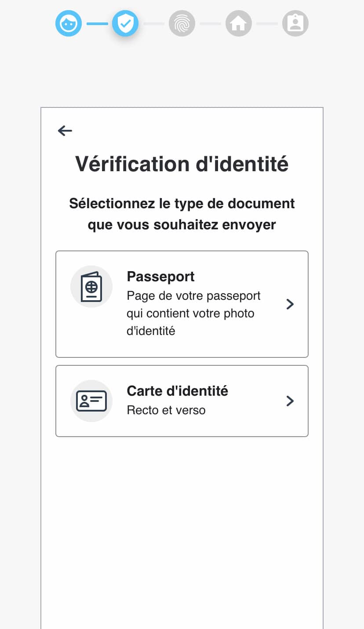The width and height of the screenshot is (364, 629).
Task: Click the passport photo page description
Action: click(194, 313)
